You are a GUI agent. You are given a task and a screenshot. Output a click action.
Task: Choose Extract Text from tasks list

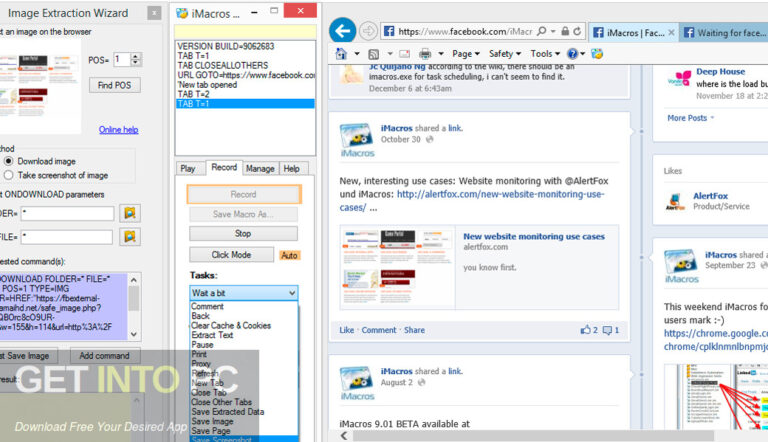pos(212,335)
